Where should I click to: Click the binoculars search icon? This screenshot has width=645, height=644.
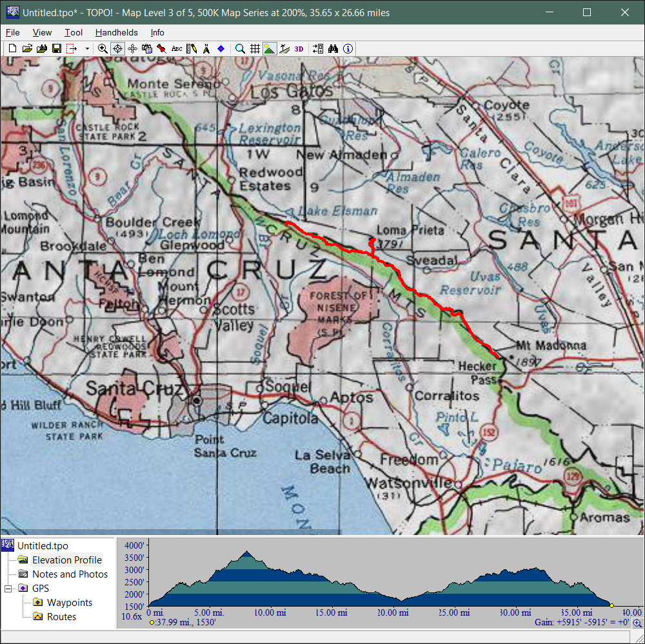point(333,48)
